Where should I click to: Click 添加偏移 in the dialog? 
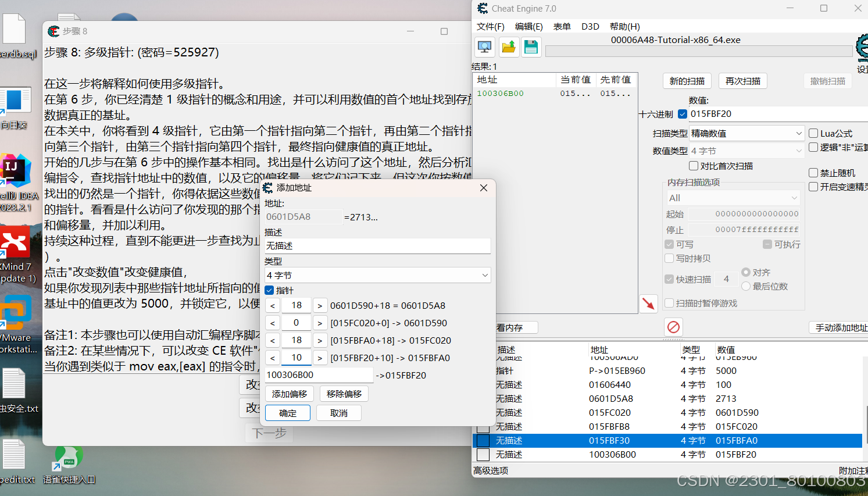pos(290,394)
